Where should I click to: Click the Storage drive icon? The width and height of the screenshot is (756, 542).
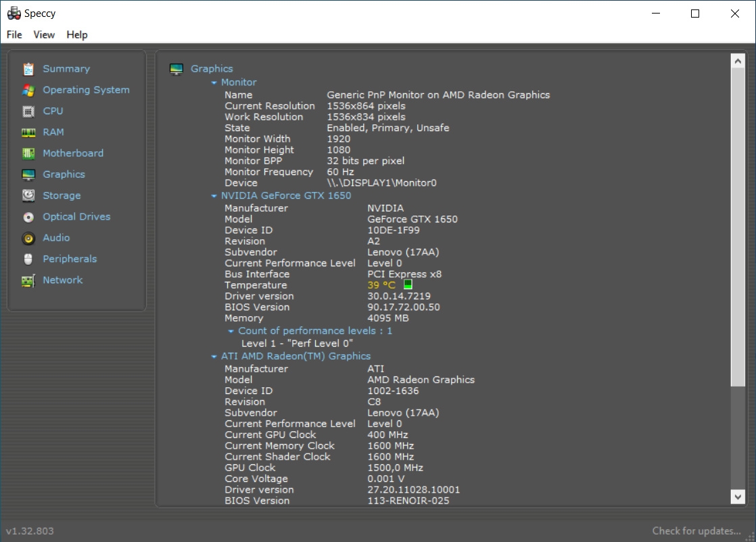pos(28,195)
